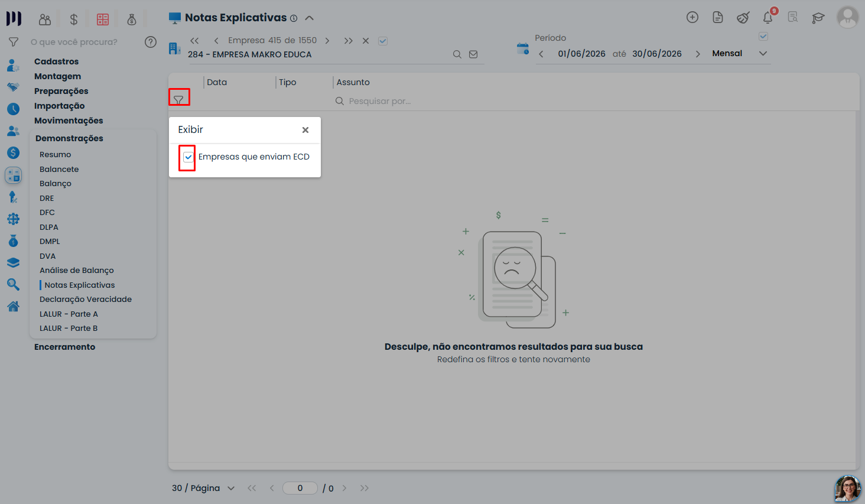Open the DRE menu item
The image size is (865, 504).
[x=47, y=198]
